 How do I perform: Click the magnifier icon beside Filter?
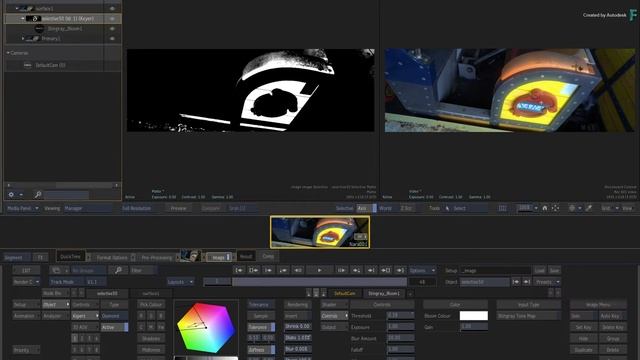point(118,270)
